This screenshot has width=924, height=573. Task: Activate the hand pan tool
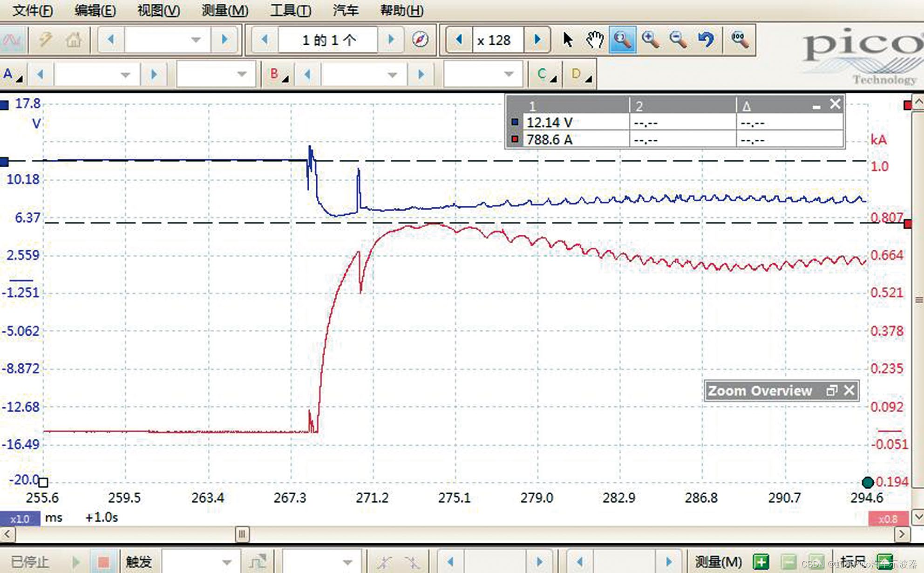(x=595, y=40)
